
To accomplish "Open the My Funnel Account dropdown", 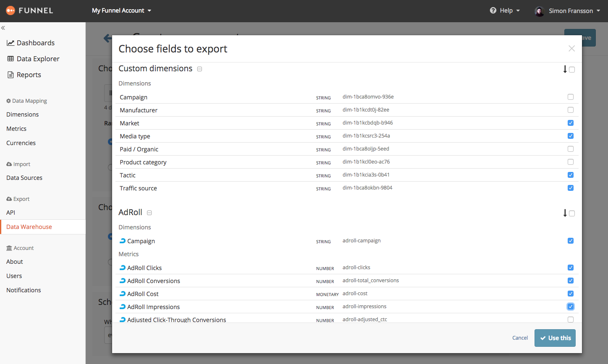I will pos(121,10).
